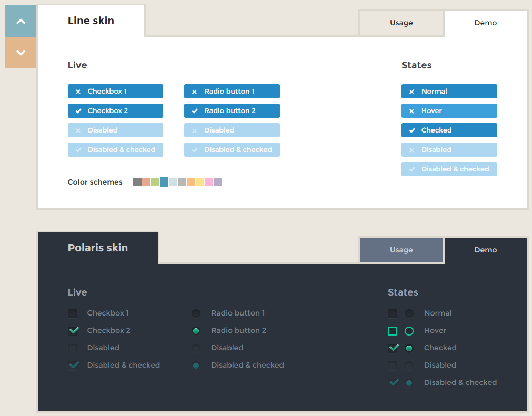Click the Polaris States 'Normal' label

point(438,313)
